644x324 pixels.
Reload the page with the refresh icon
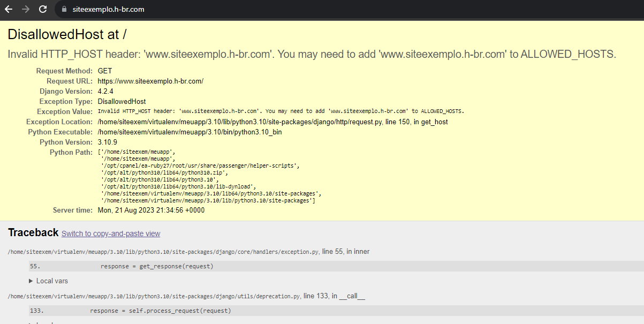[43, 9]
